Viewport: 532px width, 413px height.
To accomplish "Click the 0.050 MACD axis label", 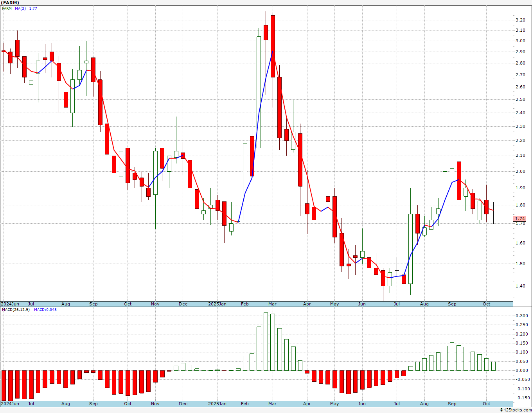I will (x=521, y=362).
